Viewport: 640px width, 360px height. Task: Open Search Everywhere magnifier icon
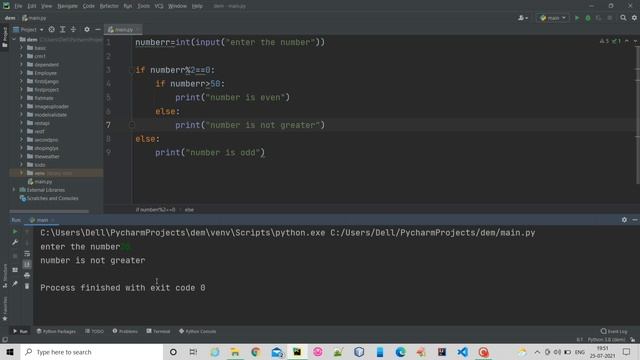point(623,18)
